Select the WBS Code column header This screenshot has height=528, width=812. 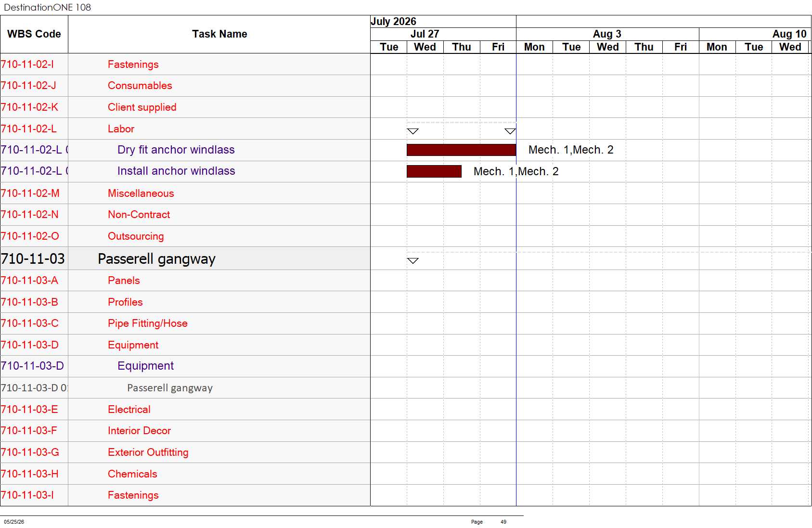(34, 34)
